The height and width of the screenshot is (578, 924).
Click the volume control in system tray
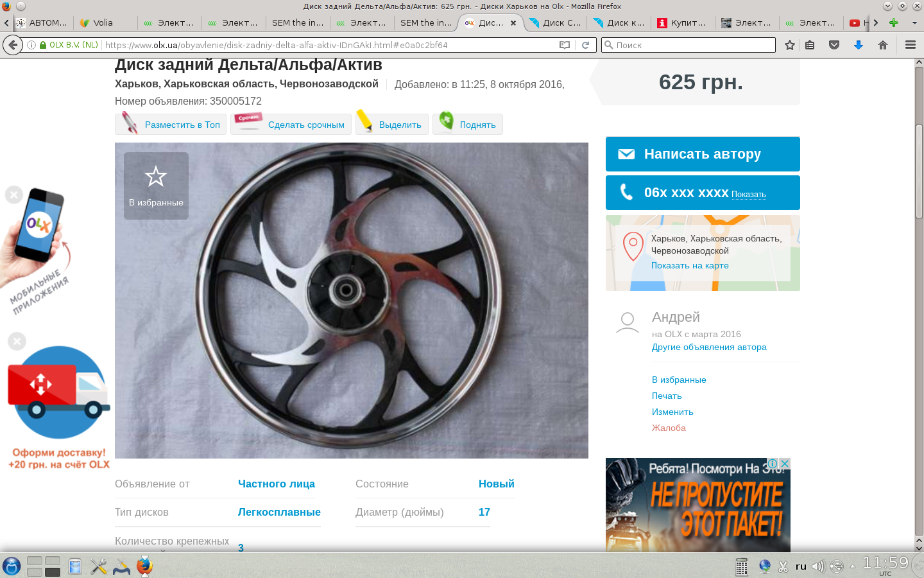pos(817,566)
